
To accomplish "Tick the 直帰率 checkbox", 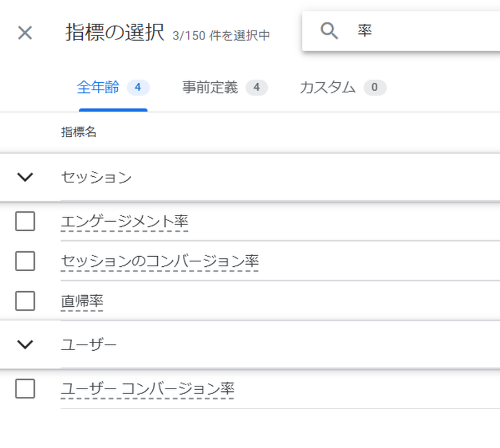I will click(x=25, y=301).
